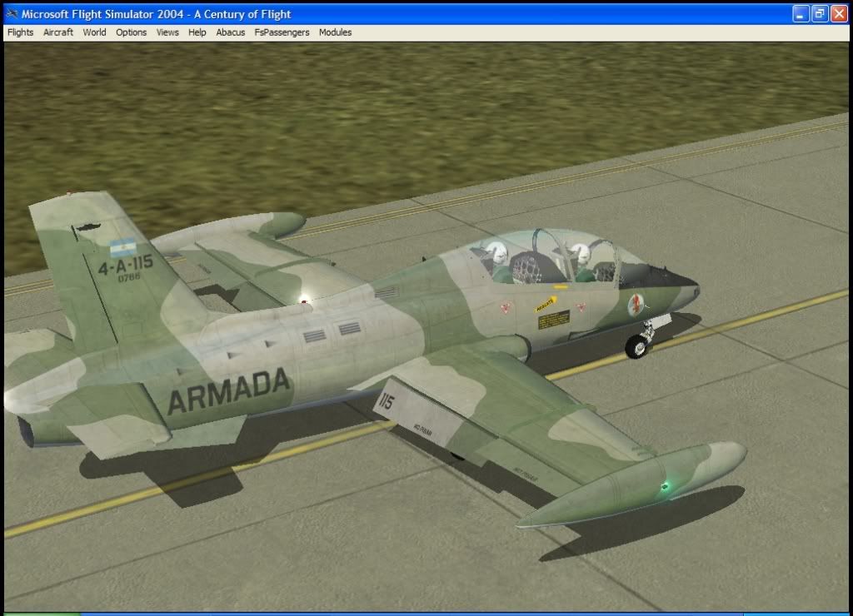Open the Abacus menu

[231, 32]
